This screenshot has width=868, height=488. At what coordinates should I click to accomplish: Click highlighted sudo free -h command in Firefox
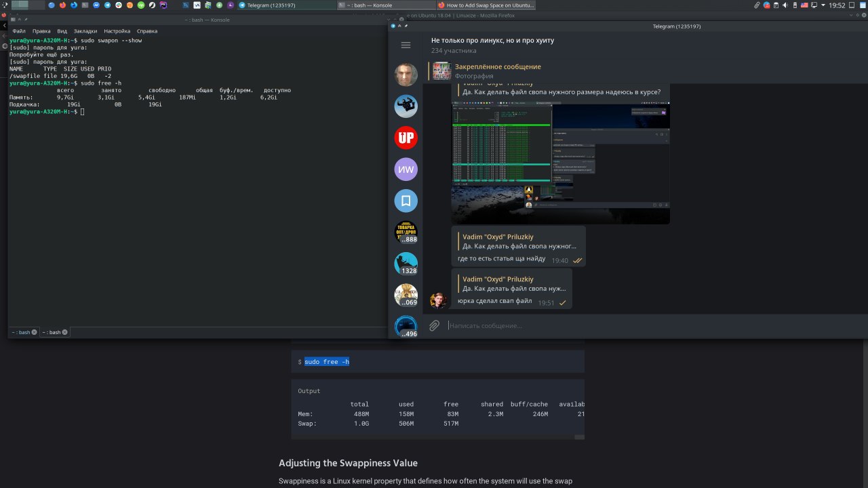click(x=327, y=362)
